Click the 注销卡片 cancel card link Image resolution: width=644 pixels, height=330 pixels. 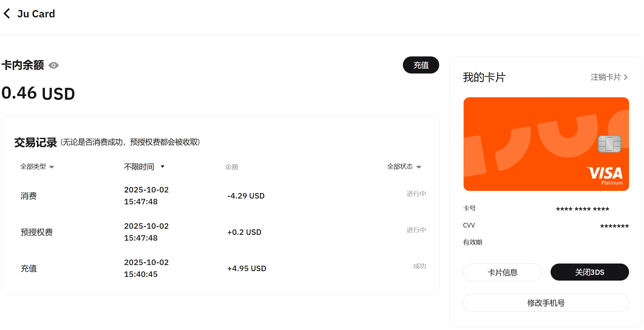[x=606, y=77]
